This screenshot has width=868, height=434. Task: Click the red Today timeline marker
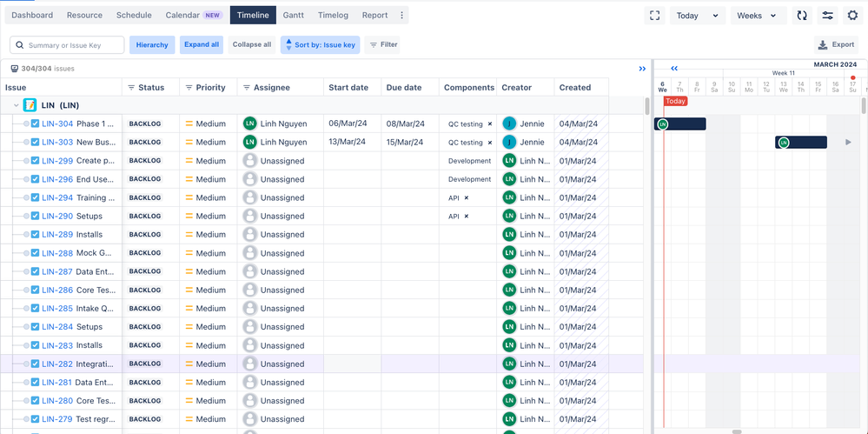(x=675, y=101)
